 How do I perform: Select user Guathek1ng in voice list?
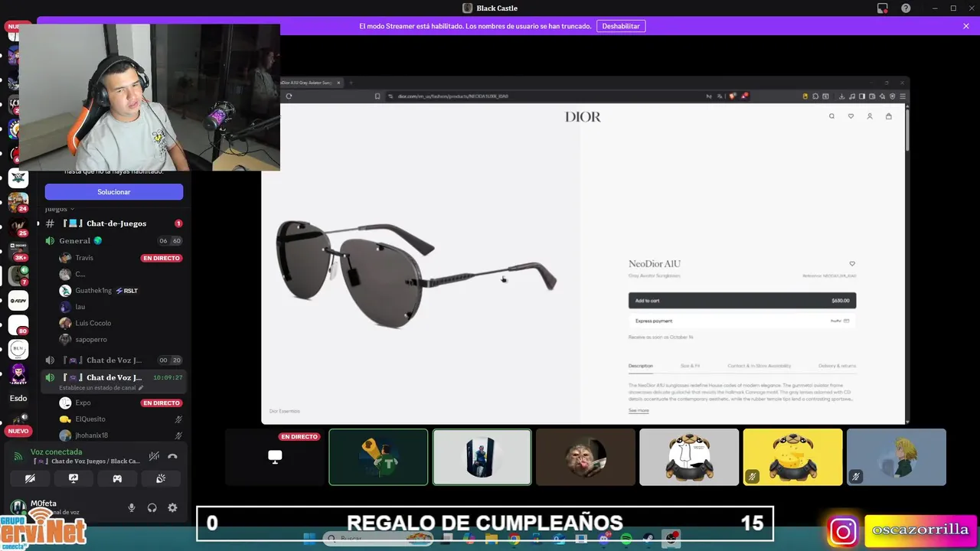pyautogui.click(x=119, y=291)
